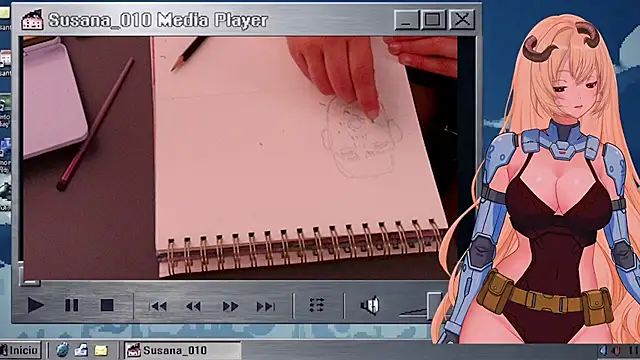The width and height of the screenshot is (640, 360).
Task: Fast forward the video
Action: (230, 306)
